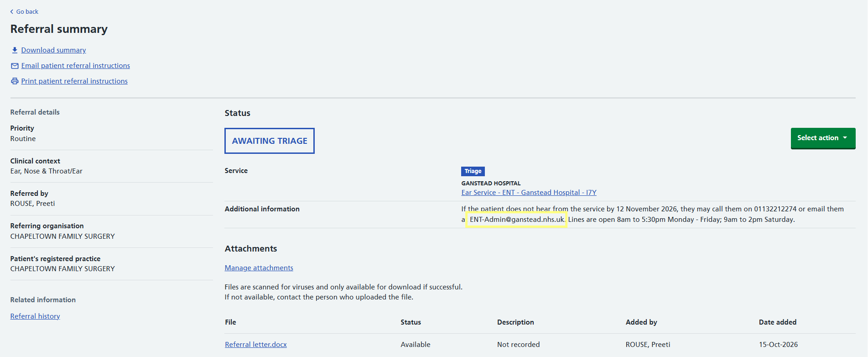Click the 15-Oct-2026 date added cell

(x=778, y=345)
